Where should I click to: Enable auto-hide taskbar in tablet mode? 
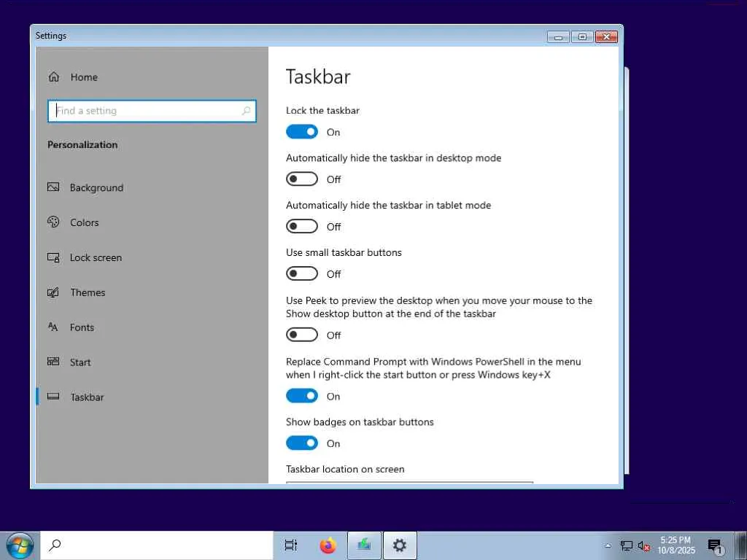(x=301, y=226)
